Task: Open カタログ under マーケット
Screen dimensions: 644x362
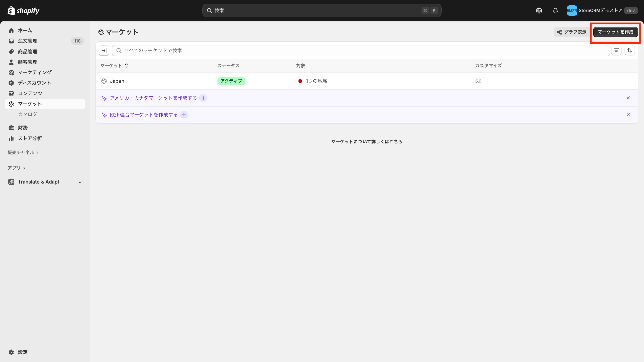Action: (28, 114)
